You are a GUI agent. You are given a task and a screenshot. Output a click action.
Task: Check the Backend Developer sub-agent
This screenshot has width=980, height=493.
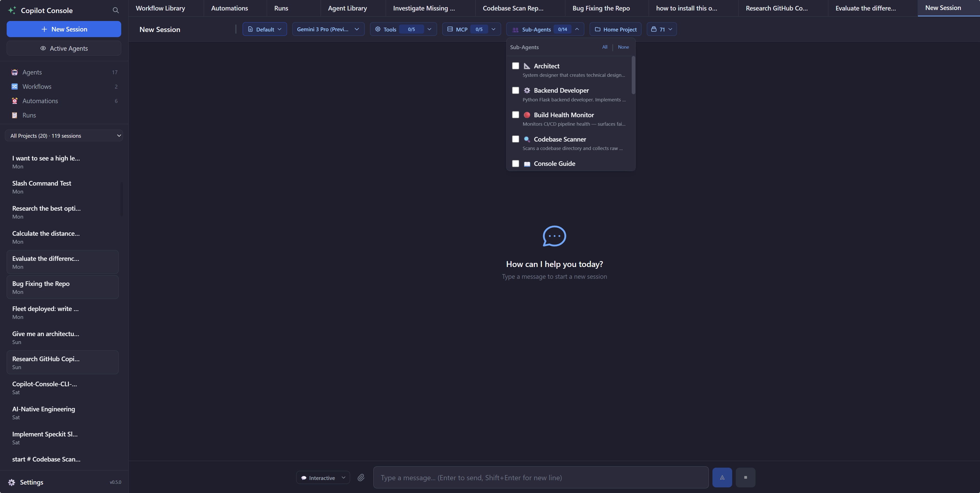515,90
